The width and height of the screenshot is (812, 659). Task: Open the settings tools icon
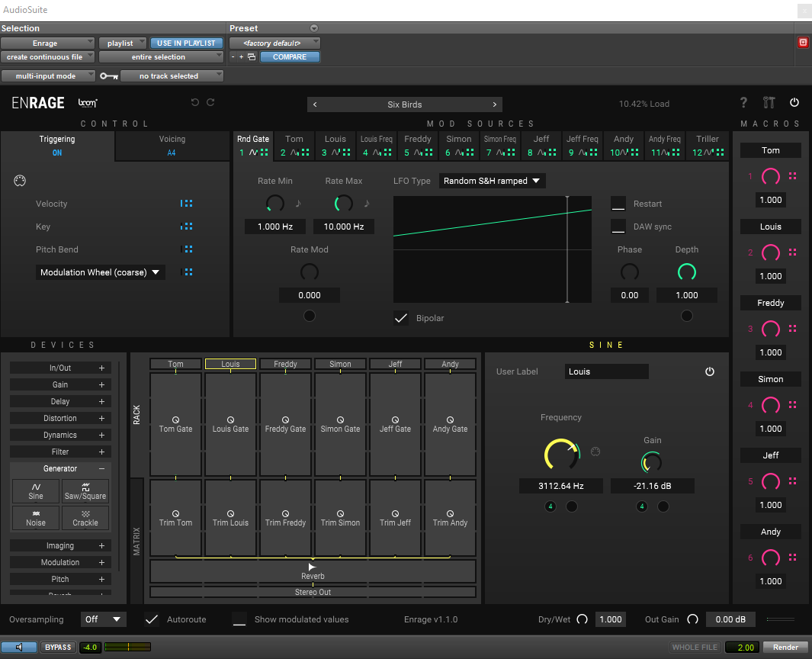[x=769, y=103]
